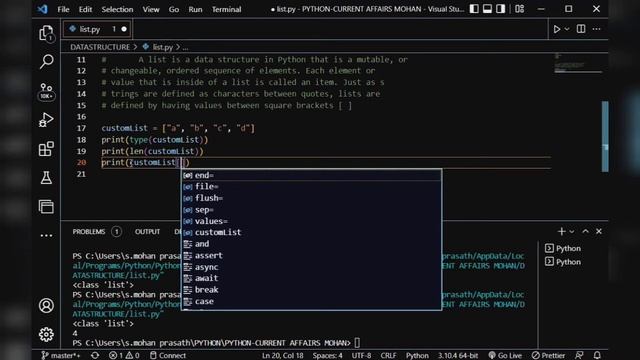Change encoding via UTF-8 status item
640x360 pixels.
361,355
